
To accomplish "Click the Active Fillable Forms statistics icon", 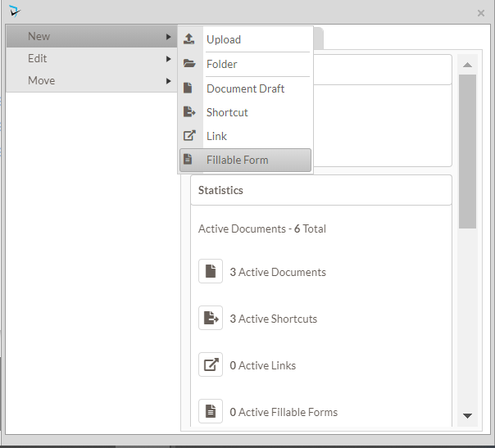I will [x=211, y=412].
